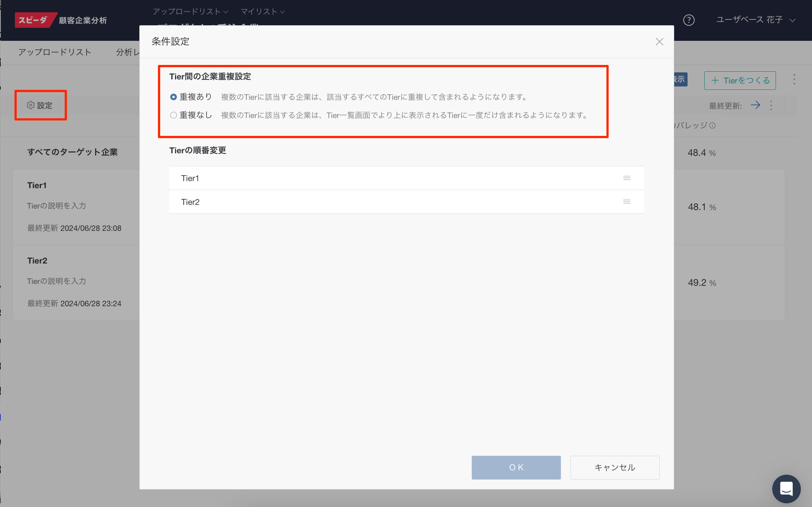Click the Tierをつくる button

740,81
